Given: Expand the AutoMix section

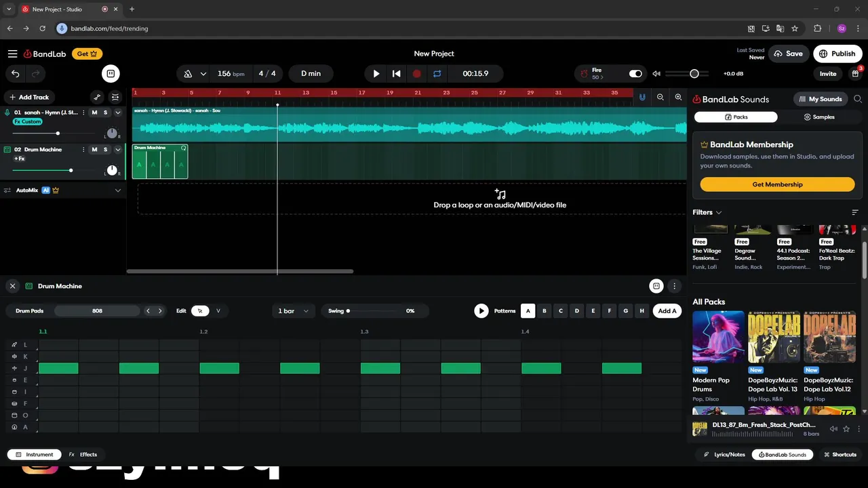Looking at the screenshot, I should pyautogui.click(x=117, y=190).
